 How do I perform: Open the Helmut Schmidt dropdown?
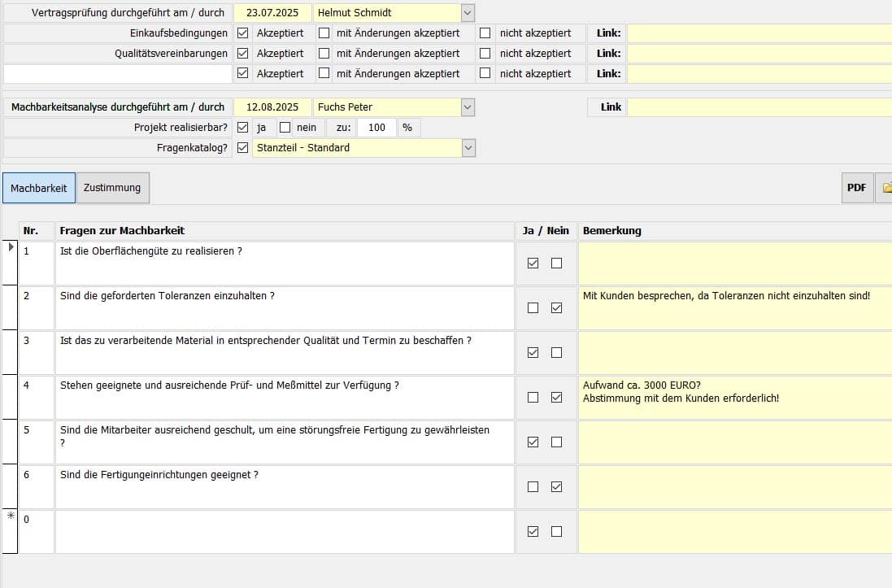(467, 13)
